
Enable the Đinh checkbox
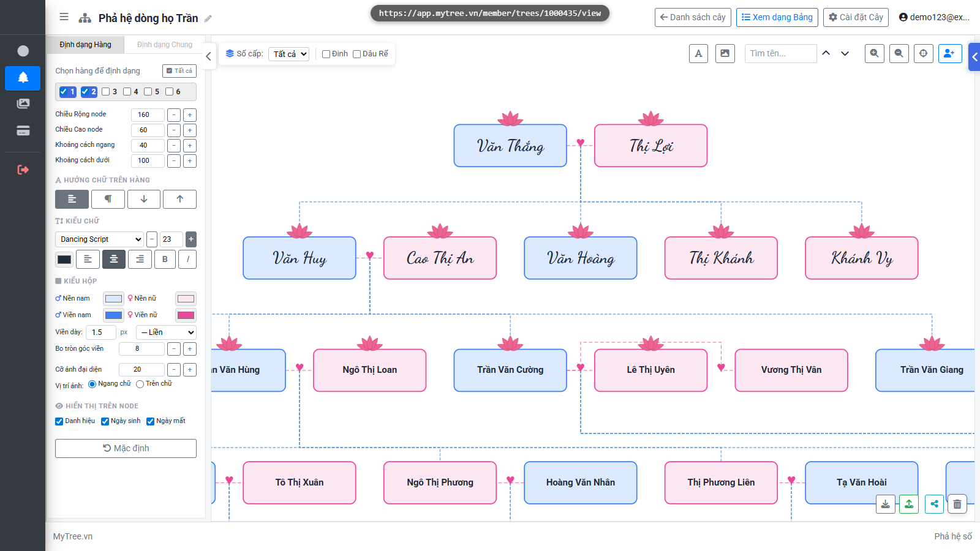click(326, 54)
